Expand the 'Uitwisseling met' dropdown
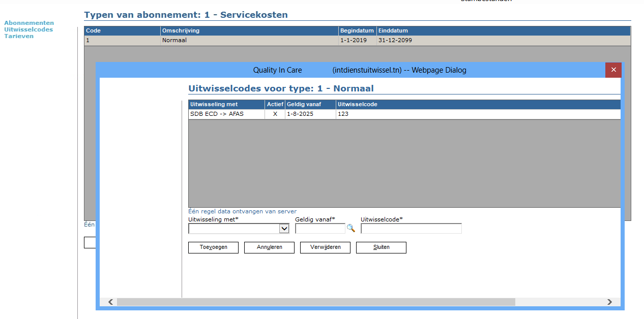 (x=284, y=229)
